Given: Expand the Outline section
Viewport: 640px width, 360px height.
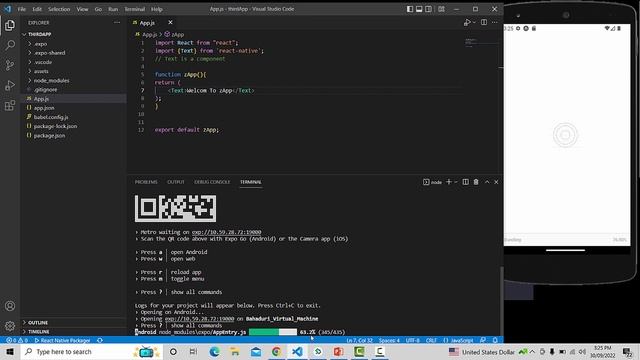Looking at the screenshot, I should click(x=73, y=322).
